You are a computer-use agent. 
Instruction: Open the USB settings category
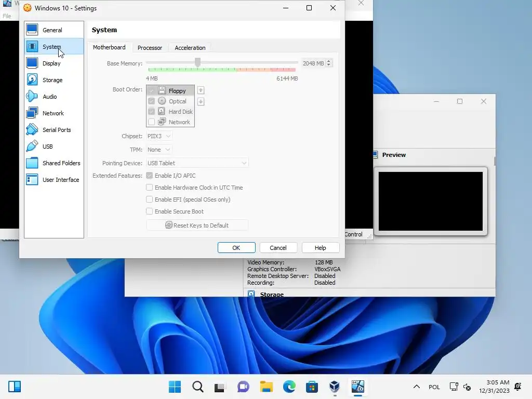[x=54, y=146]
